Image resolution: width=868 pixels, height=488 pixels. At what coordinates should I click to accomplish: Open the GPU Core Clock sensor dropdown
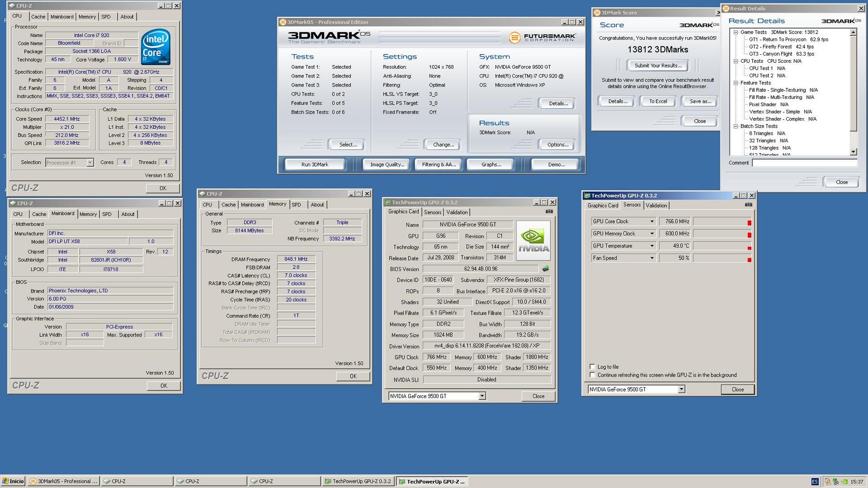point(651,222)
